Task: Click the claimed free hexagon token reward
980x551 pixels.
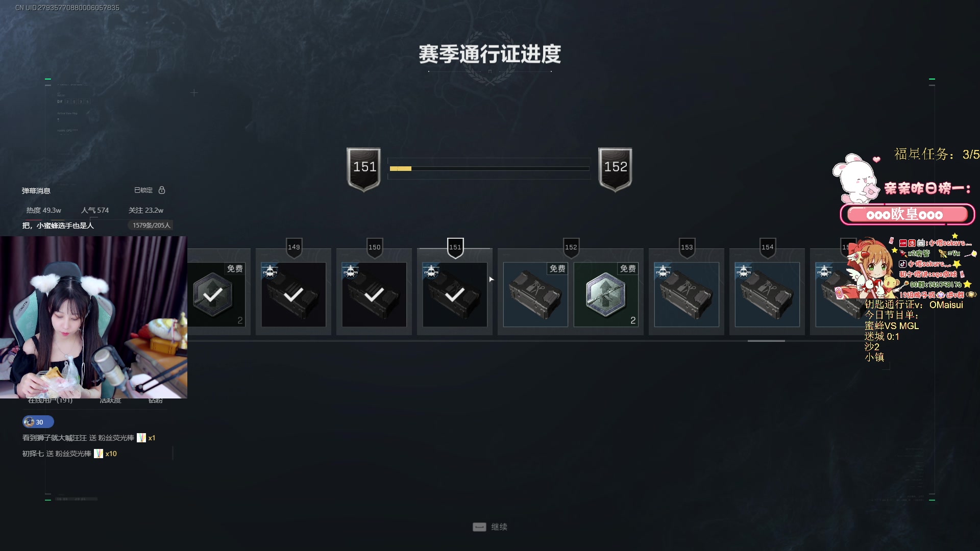Action: [216, 294]
